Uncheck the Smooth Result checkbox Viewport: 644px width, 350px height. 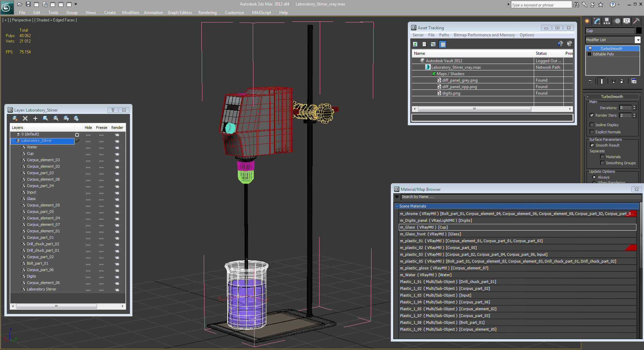[592, 145]
